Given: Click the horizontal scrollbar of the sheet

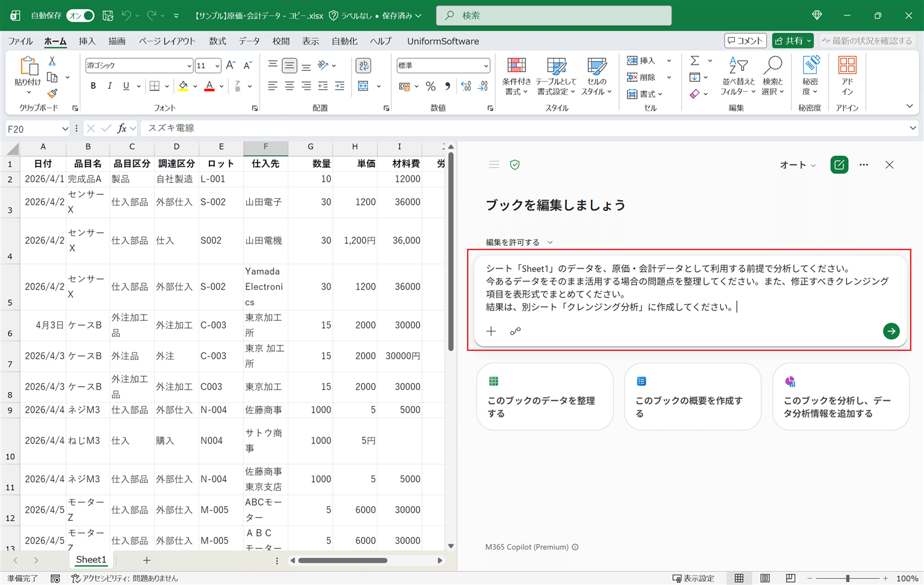Looking at the screenshot, I should coord(342,560).
